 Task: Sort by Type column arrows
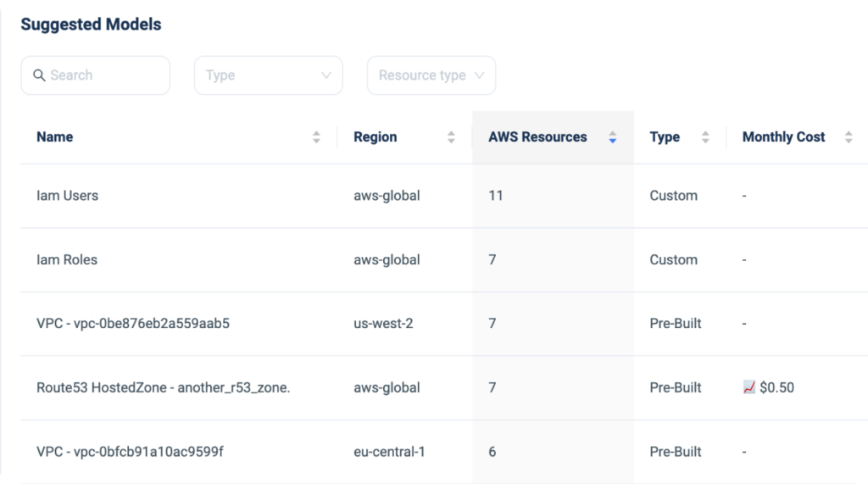(705, 137)
